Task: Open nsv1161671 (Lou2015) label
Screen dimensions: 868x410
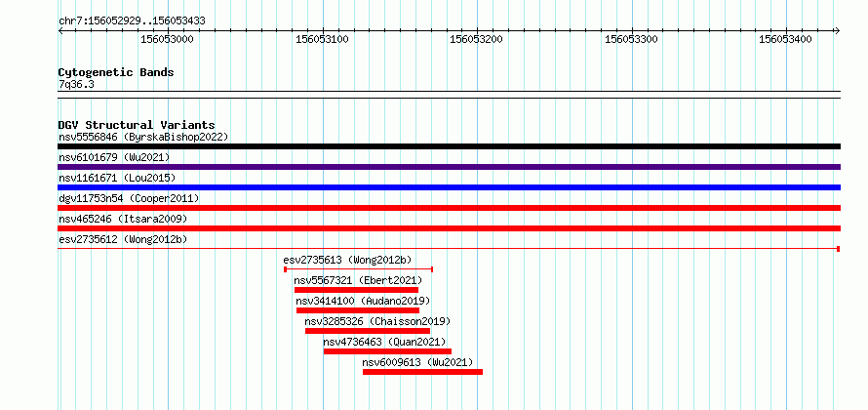Action: pyautogui.click(x=117, y=178)
